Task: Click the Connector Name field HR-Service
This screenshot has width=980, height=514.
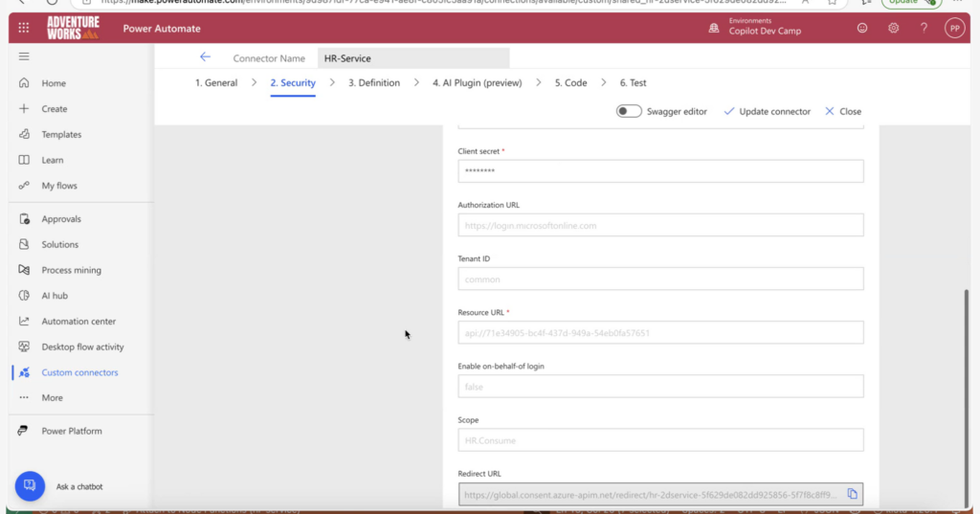Action: pos(413,58)
